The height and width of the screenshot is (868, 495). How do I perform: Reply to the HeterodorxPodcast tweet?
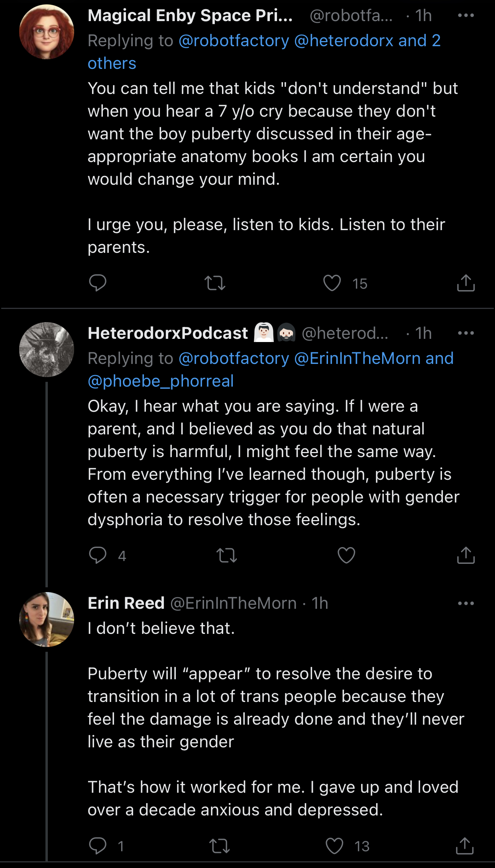(x=98, y=555)
